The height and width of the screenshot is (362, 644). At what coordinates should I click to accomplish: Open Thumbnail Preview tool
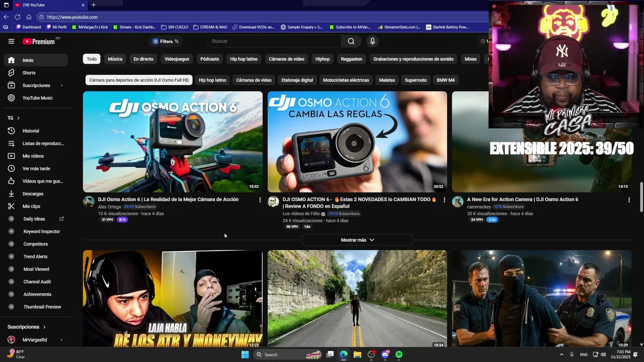coord(35,307)
